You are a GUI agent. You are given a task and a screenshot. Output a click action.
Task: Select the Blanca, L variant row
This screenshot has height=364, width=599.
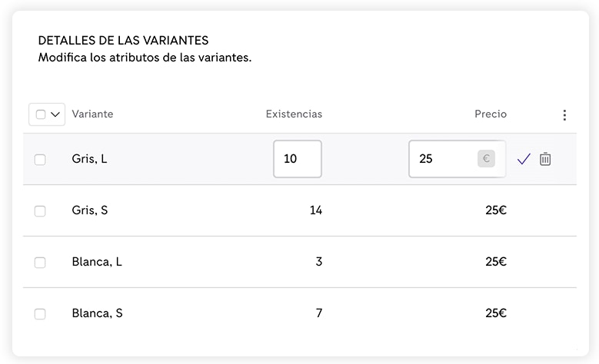[300, 262]
